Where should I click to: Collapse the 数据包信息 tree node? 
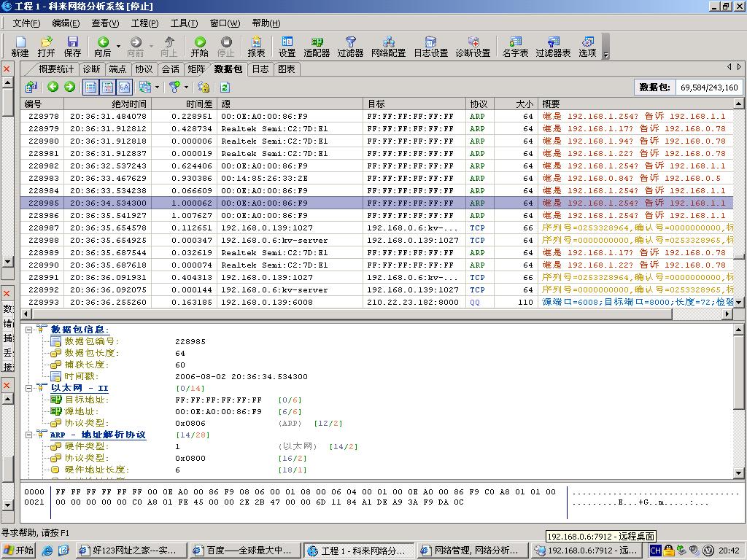pos(29,330)
